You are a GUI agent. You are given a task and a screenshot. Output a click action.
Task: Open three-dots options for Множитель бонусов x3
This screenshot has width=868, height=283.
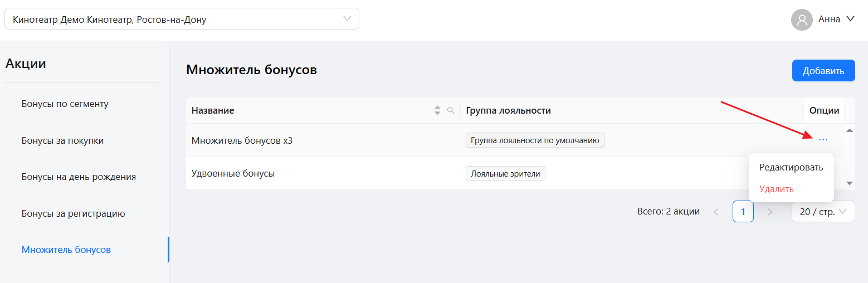pos(823,140)
